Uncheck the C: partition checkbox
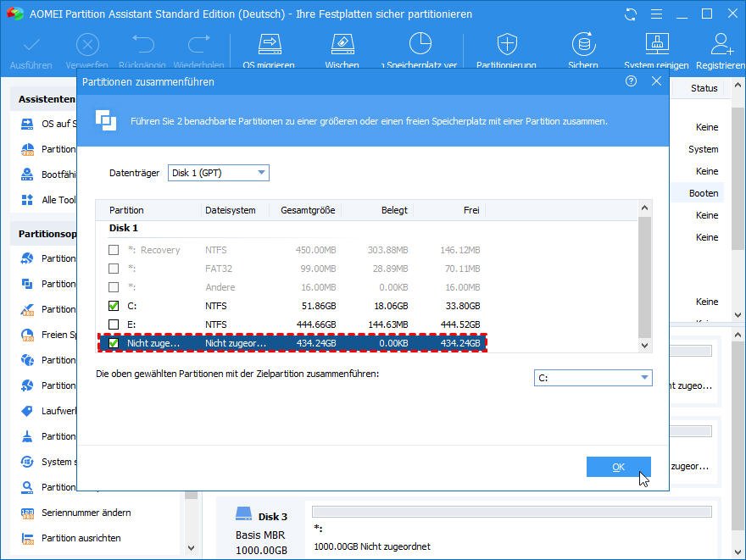This screenshot has width=746, height=560. [114, 306]
